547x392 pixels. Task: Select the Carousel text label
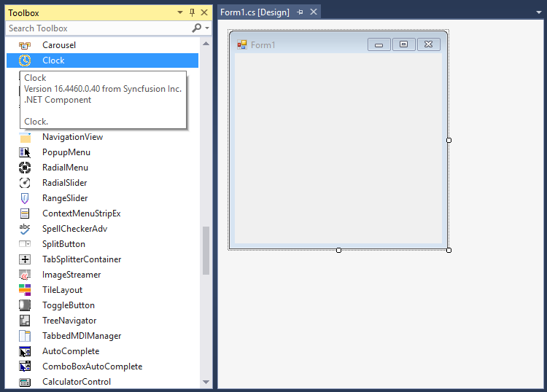[59, 45]
